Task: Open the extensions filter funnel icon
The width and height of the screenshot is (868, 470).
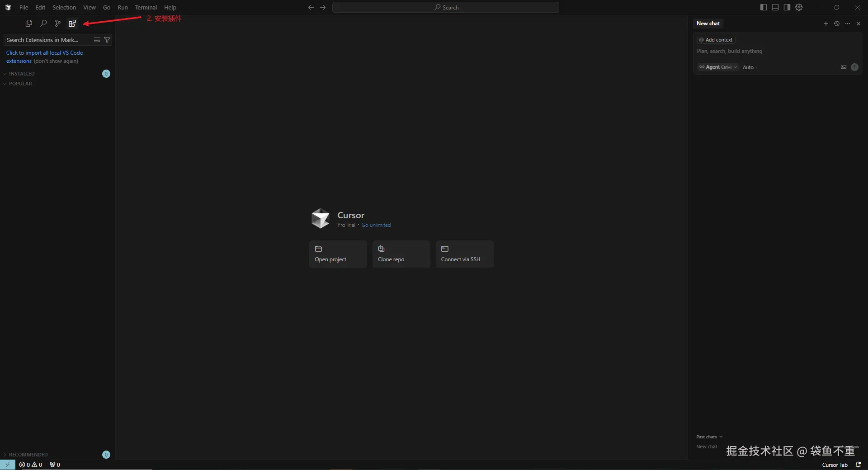Action: (x=107, y=40)
